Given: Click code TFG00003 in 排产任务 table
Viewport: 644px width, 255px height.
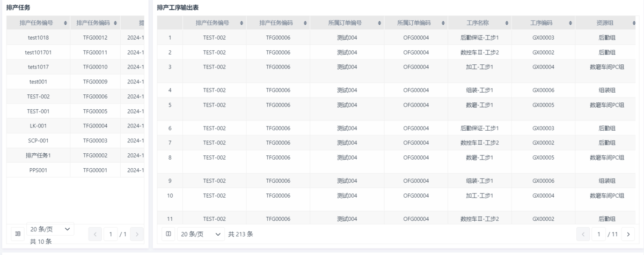Looking at the screenshot, I should (x=96, y=141).
